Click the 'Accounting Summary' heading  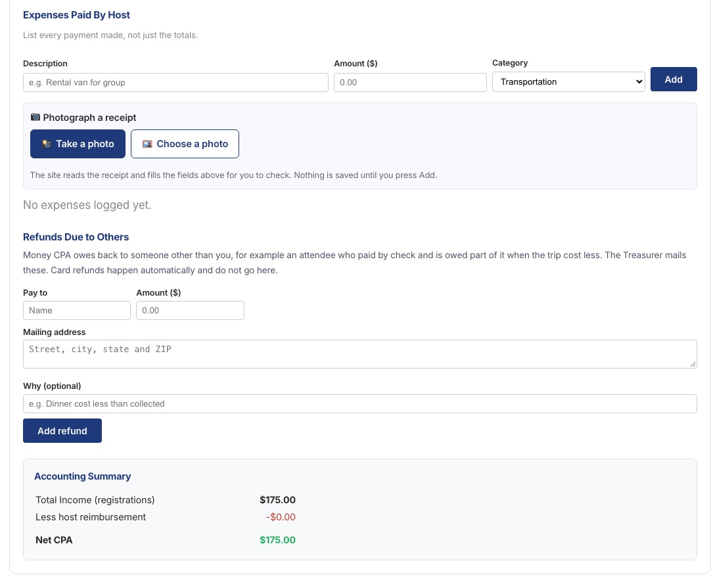83,476
